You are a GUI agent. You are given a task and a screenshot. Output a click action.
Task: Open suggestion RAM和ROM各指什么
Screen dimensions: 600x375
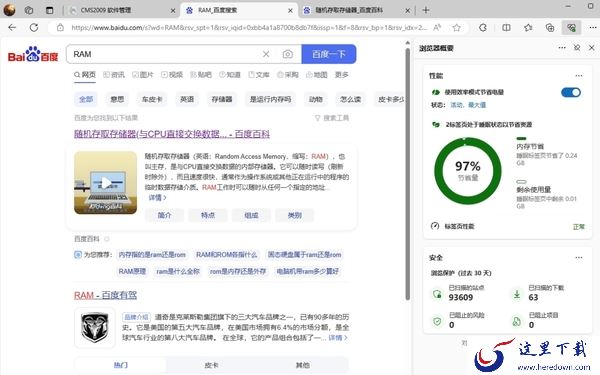(x=227, y=255)
